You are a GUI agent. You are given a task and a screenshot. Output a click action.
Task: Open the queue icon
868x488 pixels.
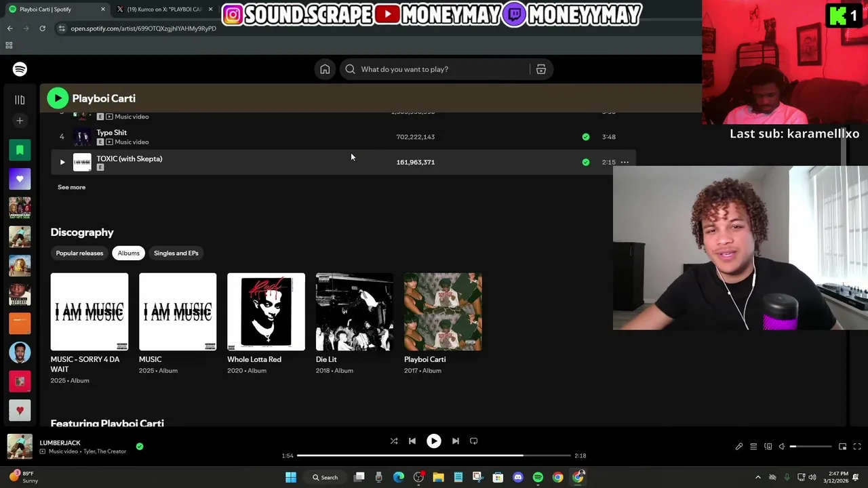tap(753, 447)
